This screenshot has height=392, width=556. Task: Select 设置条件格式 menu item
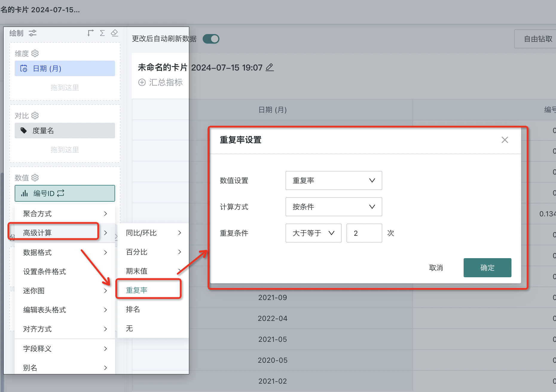click(65, 272)
